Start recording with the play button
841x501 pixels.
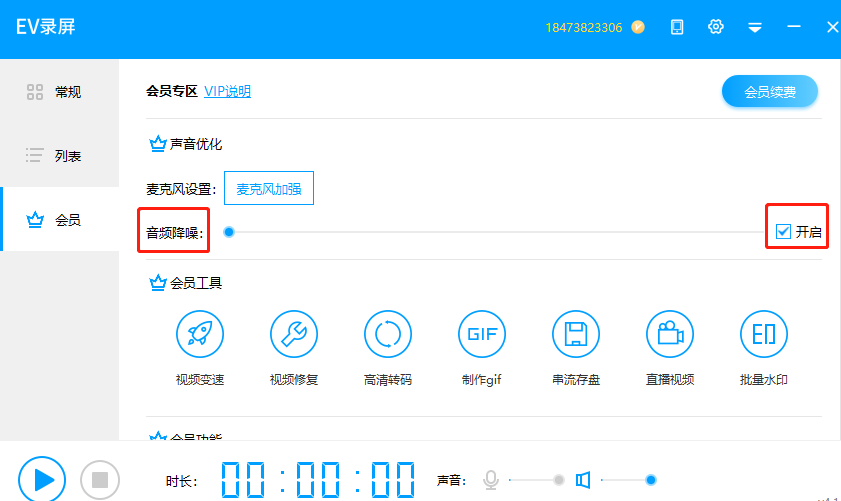pos(42,480)
